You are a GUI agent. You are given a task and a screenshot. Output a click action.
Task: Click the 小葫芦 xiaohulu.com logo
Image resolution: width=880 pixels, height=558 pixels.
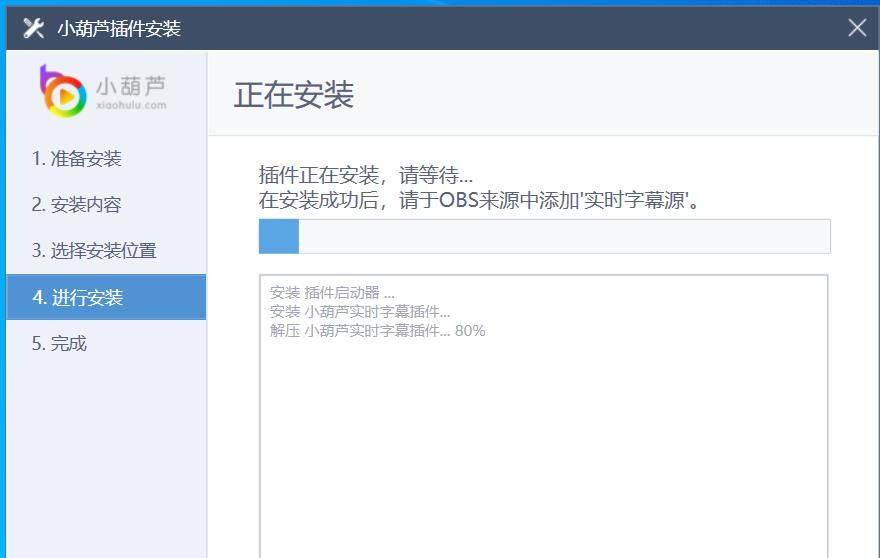click(x=103, y=91)
